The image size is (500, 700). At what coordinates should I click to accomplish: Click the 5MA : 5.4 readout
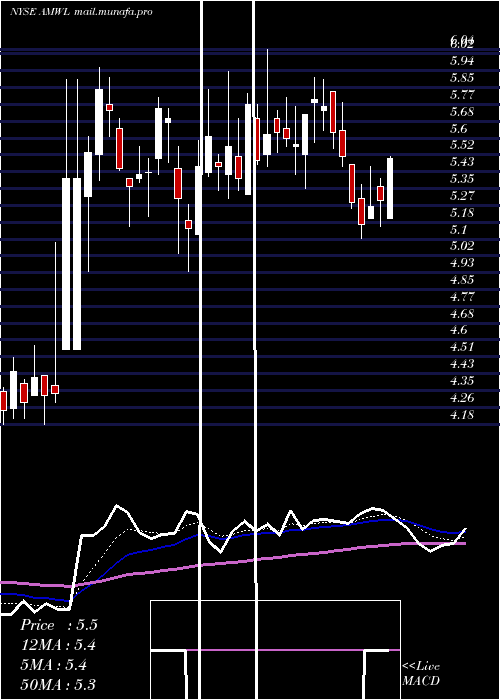(x=54, y=665)
